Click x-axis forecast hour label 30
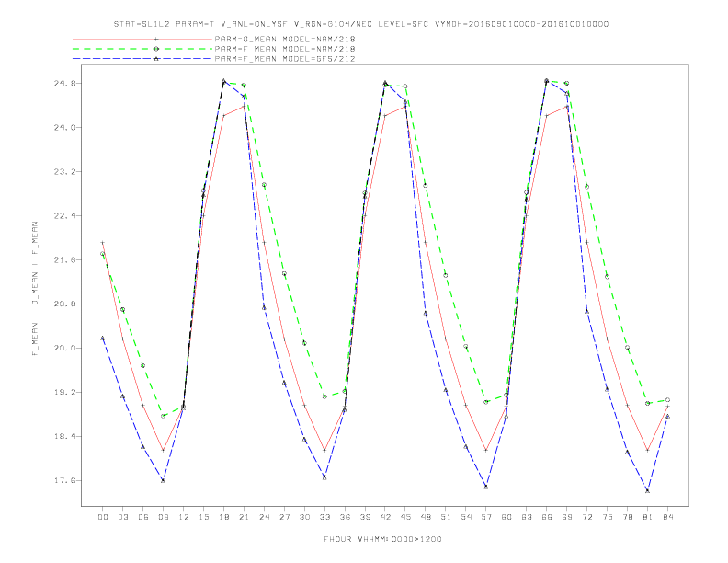Viewport: 728px width, 563px height. pyautogui.click(x=304, y=517)
